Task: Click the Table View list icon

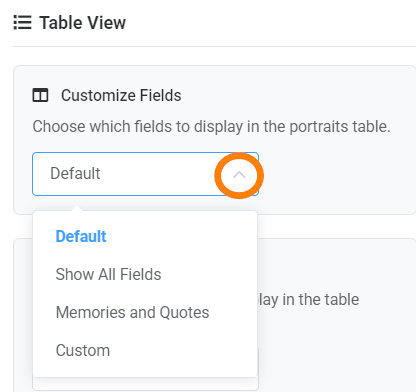Action: (x=22, y=23)
